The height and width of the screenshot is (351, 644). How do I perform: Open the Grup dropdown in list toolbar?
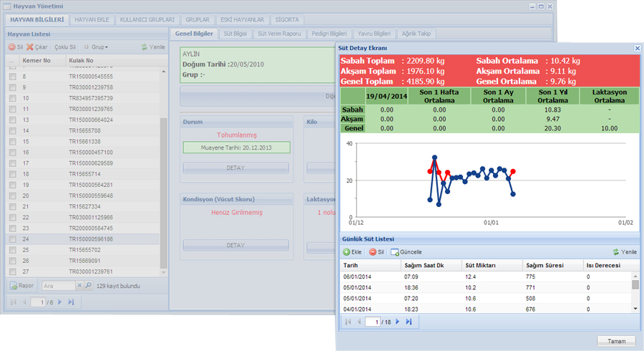[x=96, y=47]
